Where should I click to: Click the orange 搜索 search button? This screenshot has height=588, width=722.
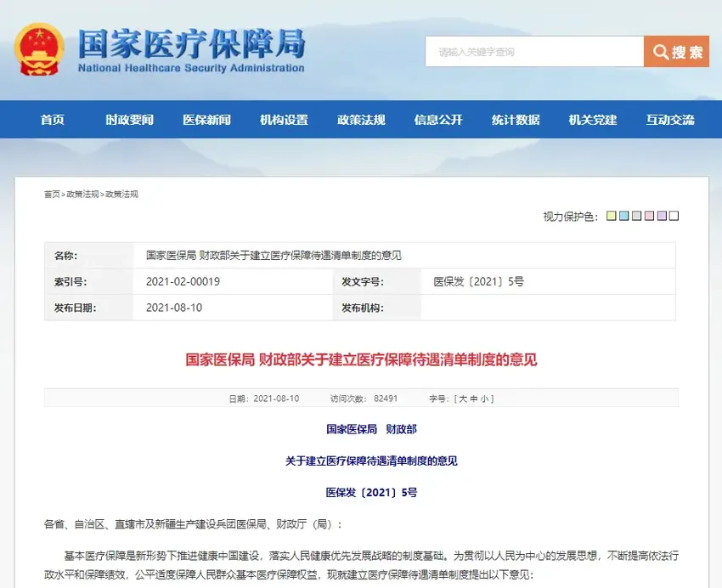676,52
